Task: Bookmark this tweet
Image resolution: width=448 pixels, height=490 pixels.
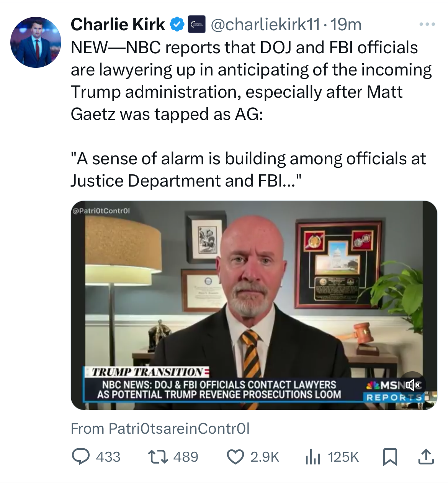Action: tap(390, 457)
